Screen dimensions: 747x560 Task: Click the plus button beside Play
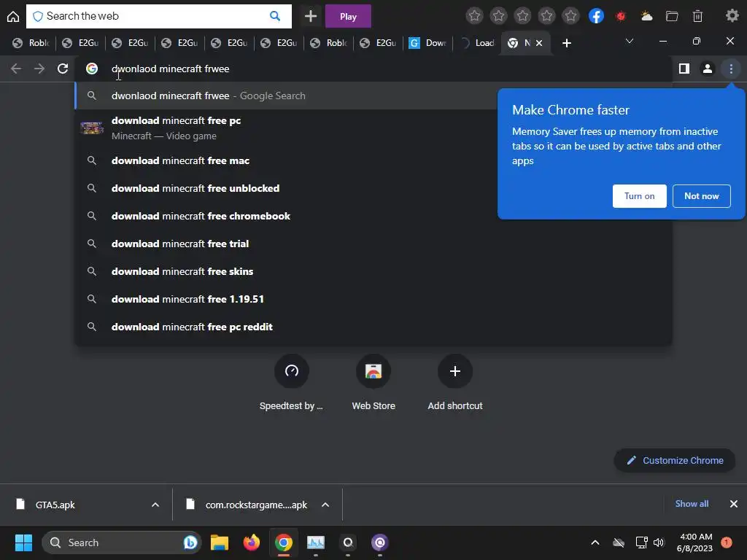(x=311, y=16)
